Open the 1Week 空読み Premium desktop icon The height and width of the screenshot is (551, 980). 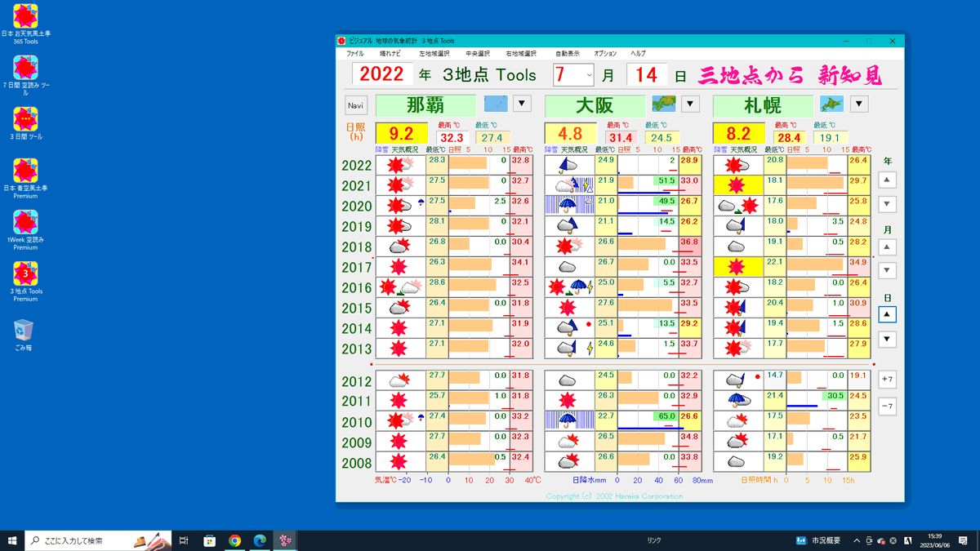[26, 223]
